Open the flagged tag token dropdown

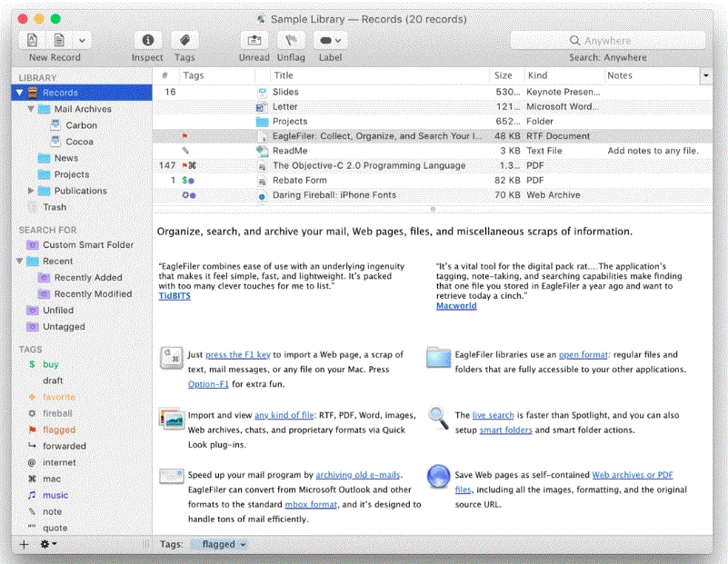click(243, 545)
